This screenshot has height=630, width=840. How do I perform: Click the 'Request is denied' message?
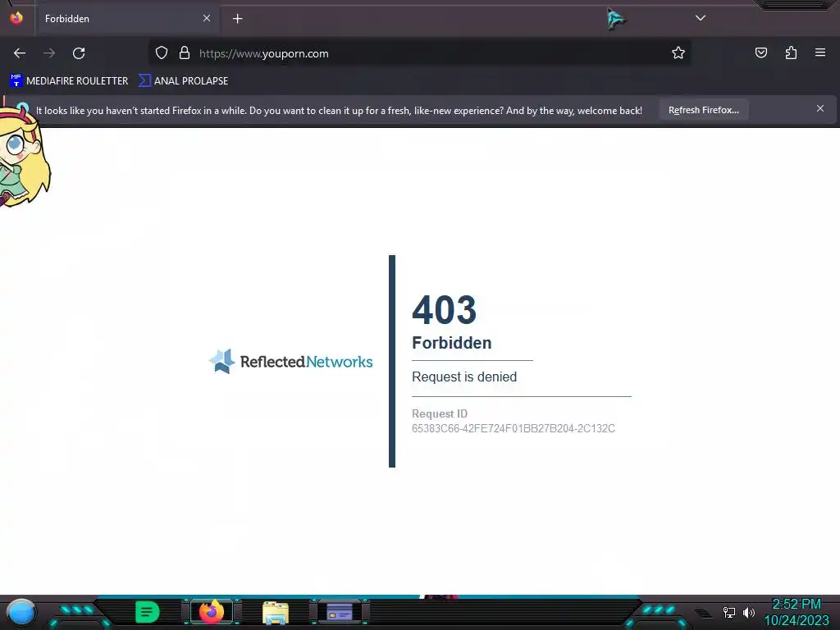pyautogui.click(x=464, y=377)
